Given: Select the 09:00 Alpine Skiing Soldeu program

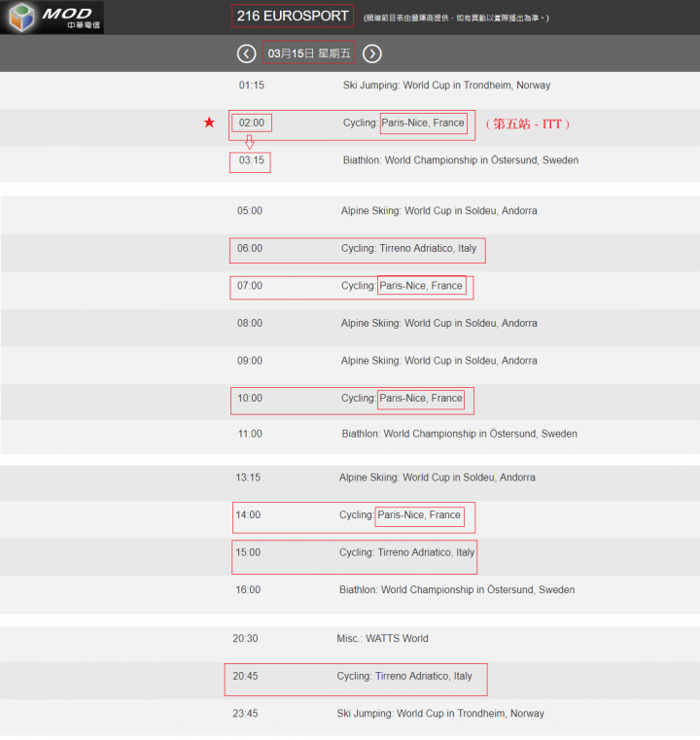Looking at the screenshot, I should pyautogui.click(x=439, y=361).
